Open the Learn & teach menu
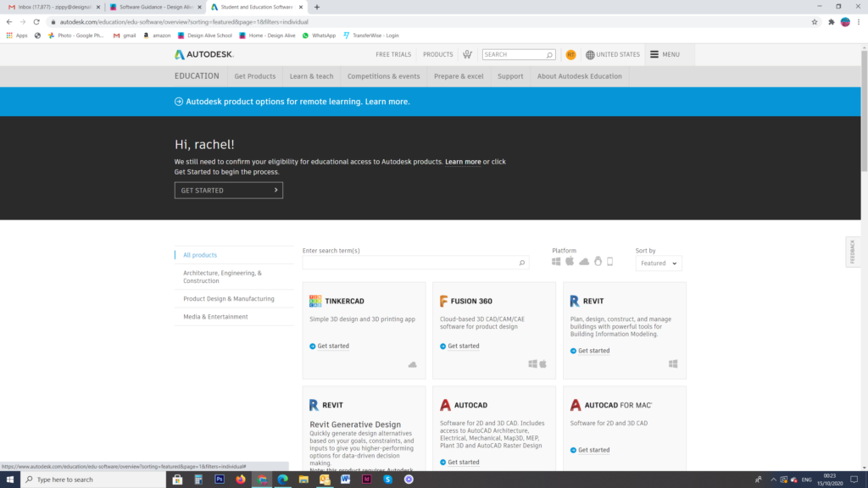Image resolution: width=868 pixels, height=488 pixels. (312, 76)
